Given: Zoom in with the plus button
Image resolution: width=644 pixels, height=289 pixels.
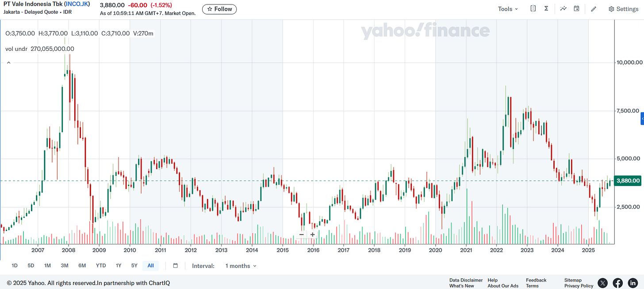Looking at the screenshot, I should [x=313, y=235].
